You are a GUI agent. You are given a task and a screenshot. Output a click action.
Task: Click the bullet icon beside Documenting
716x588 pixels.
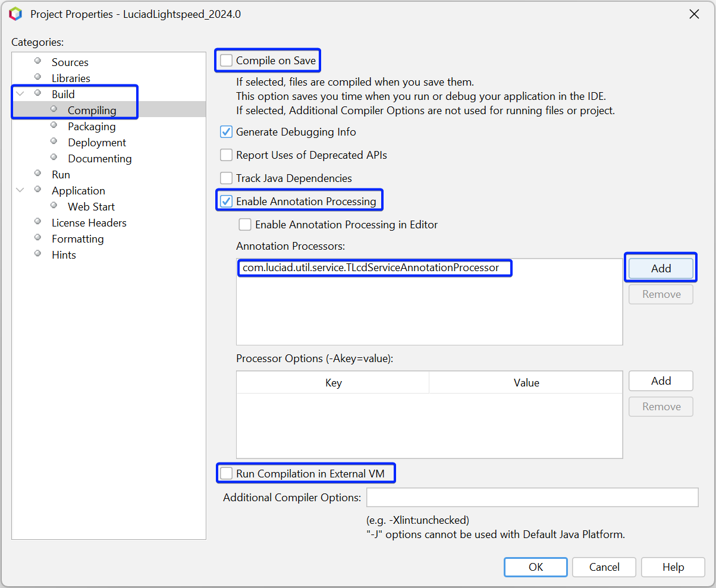(54, 157)
